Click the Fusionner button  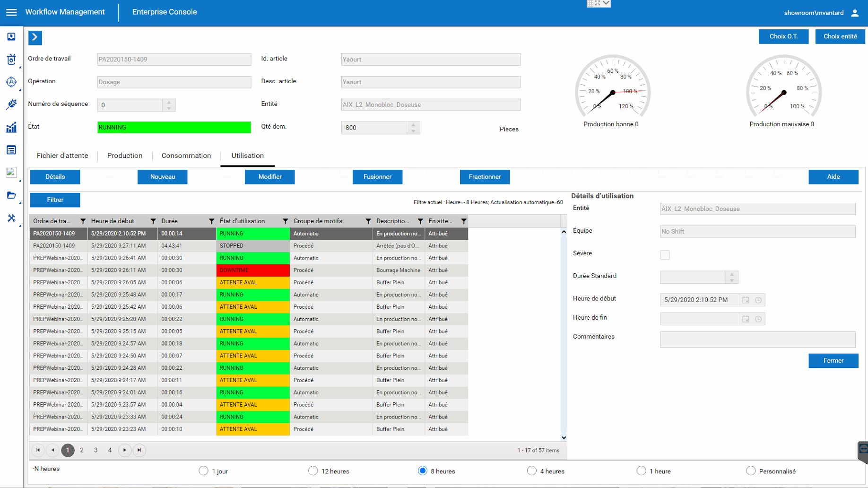pos(377,177)
